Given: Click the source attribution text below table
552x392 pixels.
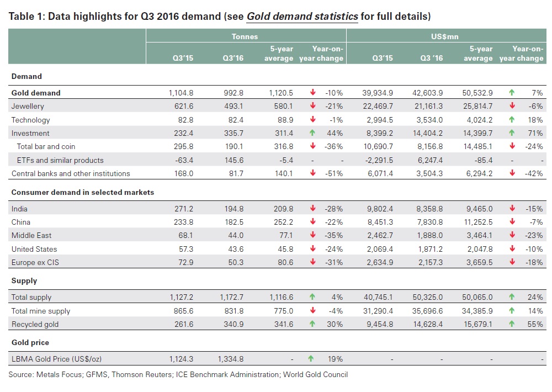Looking at the screenshot, I should click(x=178, y=374).
